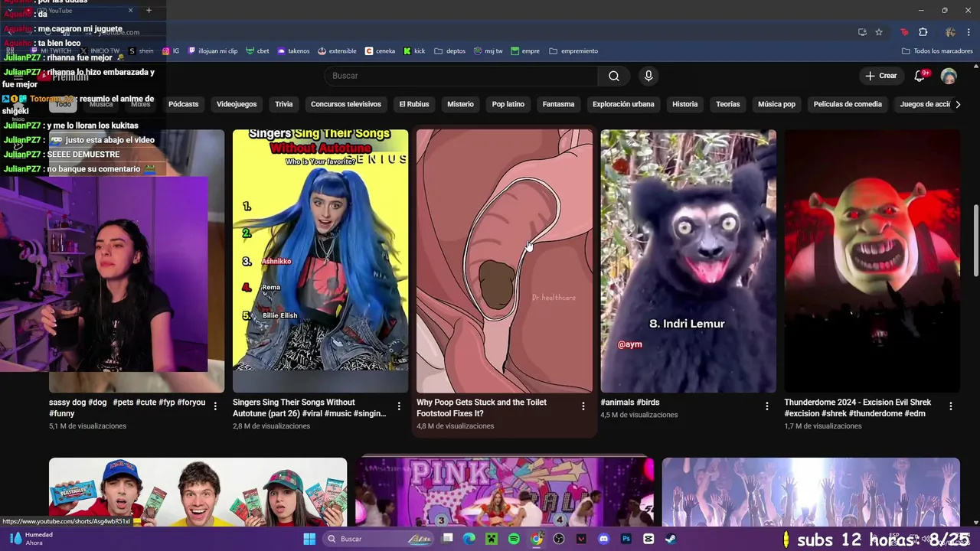Select the Concursos televisivos chip
The width and height of the screenshot is (980, 551).
tap(346, 104)
